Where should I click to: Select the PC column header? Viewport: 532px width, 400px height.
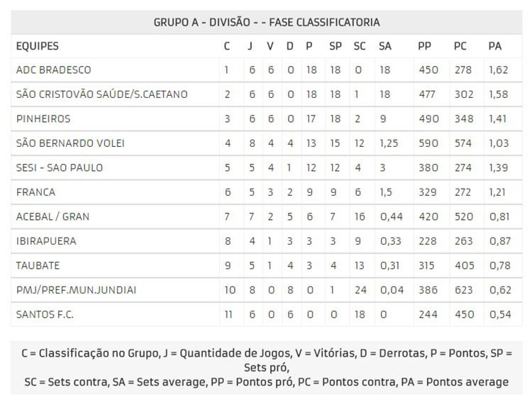[460, 46]
